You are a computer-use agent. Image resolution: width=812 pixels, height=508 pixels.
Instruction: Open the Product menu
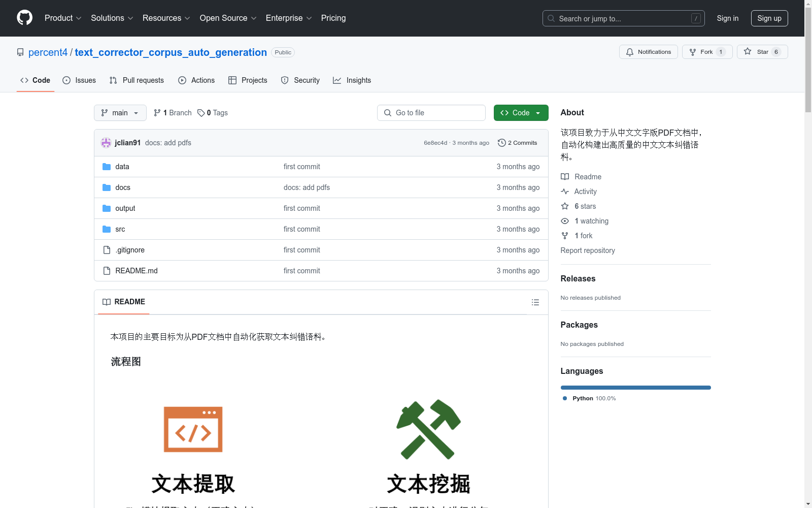pyautogui.click(x=63, y=18)
